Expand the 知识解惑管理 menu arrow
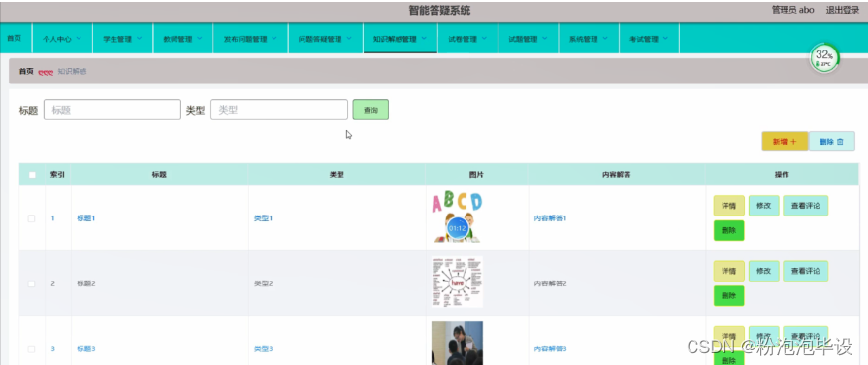This screenshot has height=365, width=868. point(424,39)
